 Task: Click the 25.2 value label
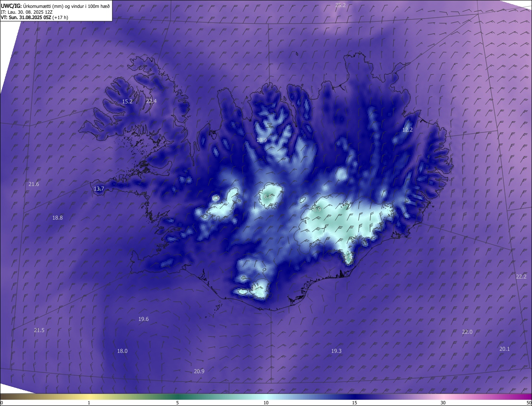click(x=340, y=5)
